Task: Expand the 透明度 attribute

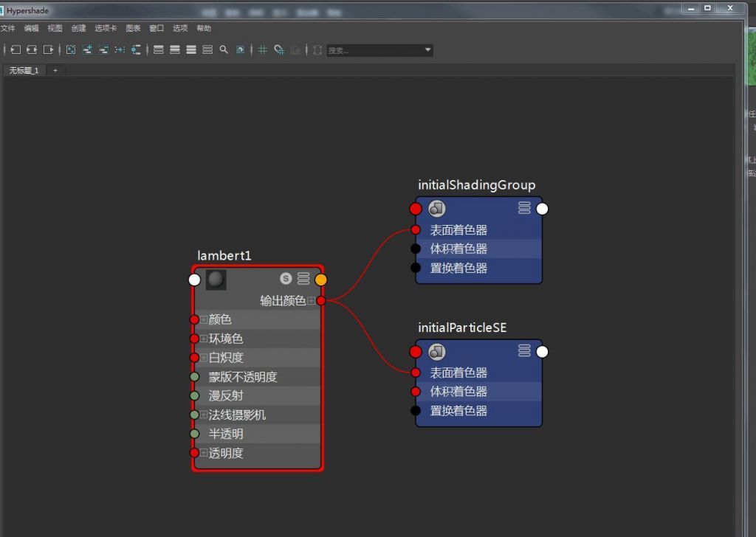Action: tap(204, 453)
